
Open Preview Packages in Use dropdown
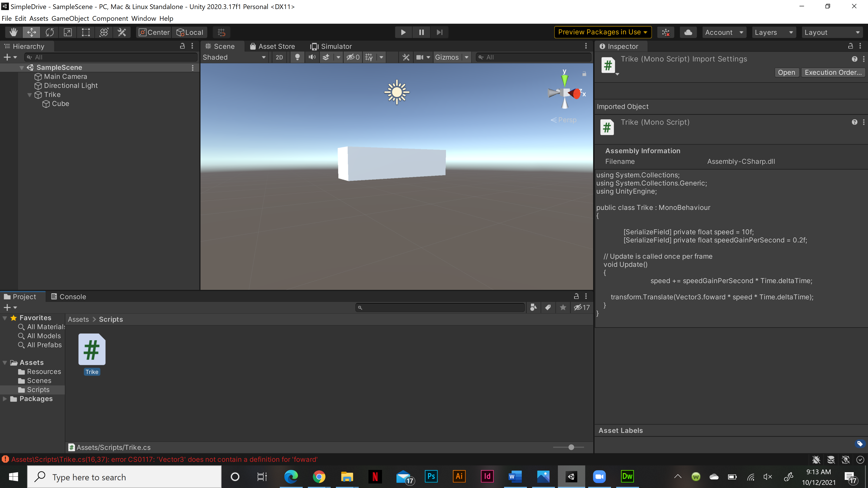pos(603,32)
